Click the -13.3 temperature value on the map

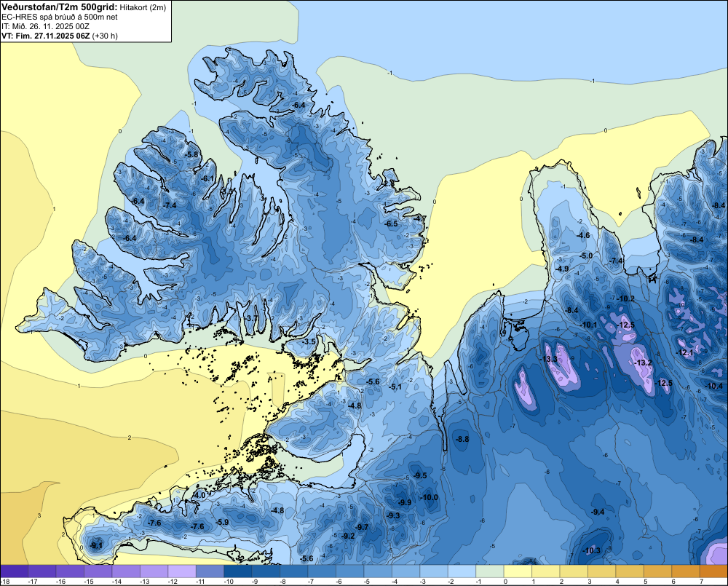click(548, 359)
